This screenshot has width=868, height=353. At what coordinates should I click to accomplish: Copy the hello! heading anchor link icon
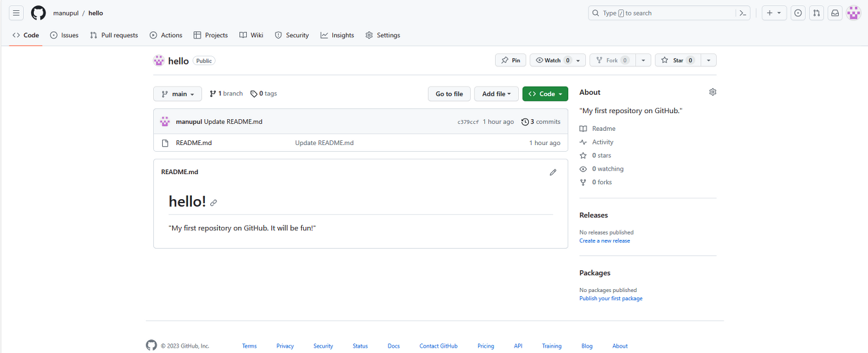coord(214,203)
